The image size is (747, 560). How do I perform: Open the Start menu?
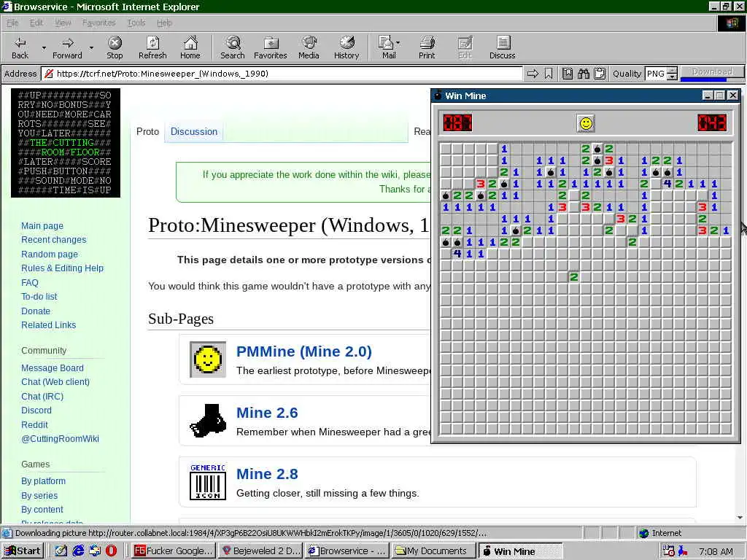pyautogui.click(x=23, y=551)
